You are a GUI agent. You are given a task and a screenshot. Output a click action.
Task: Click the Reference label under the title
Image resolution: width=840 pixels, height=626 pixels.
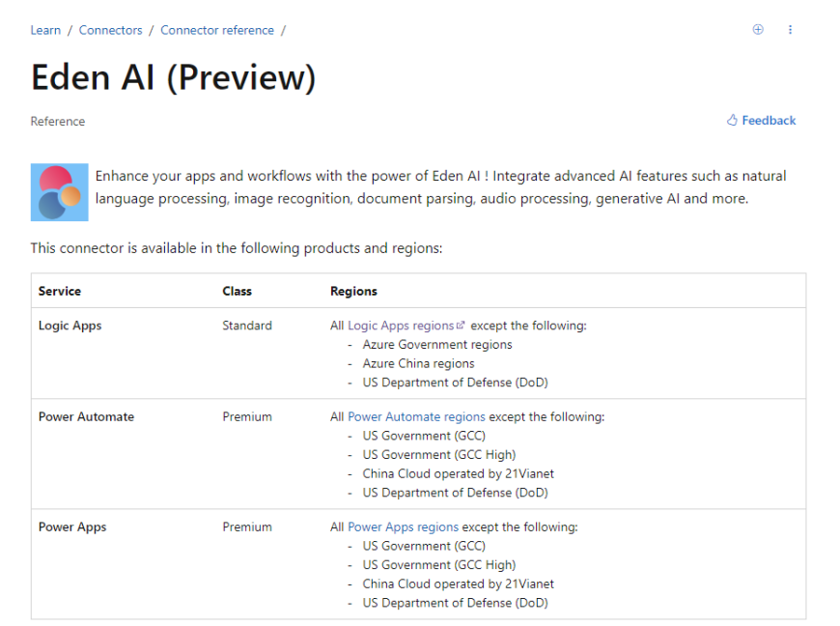[58, 121]
